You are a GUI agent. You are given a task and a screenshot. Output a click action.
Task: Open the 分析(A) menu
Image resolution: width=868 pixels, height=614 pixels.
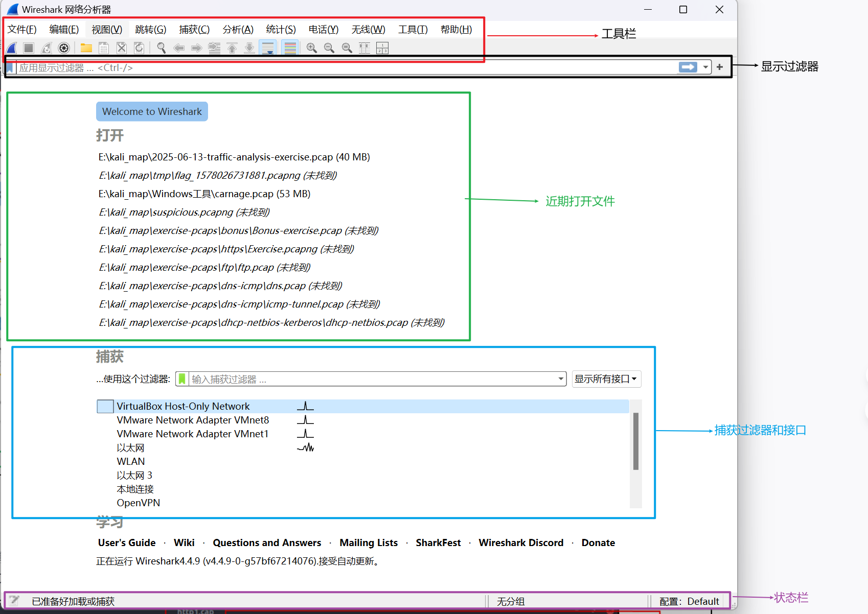point(238,30)
